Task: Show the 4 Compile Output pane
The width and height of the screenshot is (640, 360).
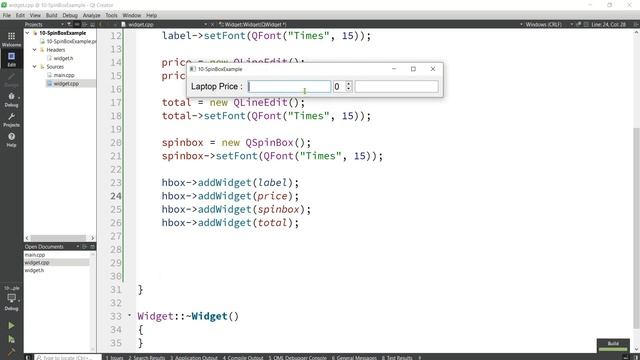Action: click(x=243, y=358)
